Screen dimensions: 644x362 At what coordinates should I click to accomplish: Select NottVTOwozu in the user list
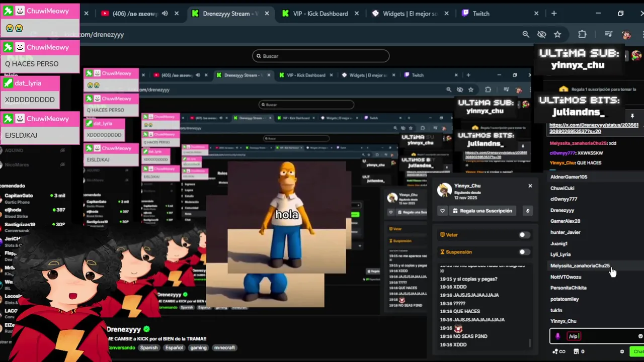(x=566, y=277)
